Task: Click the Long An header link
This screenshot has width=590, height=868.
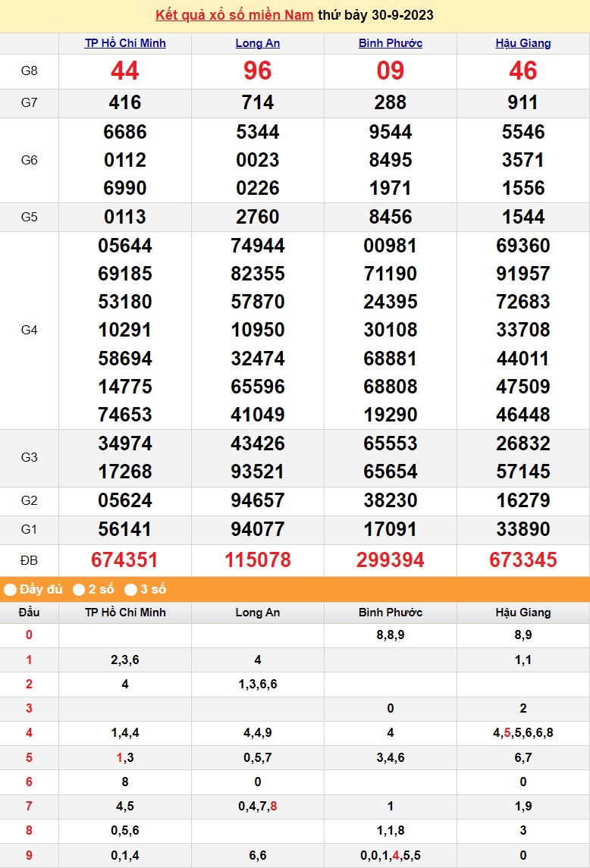Action: pyautogui.click(x=258, y=43)
